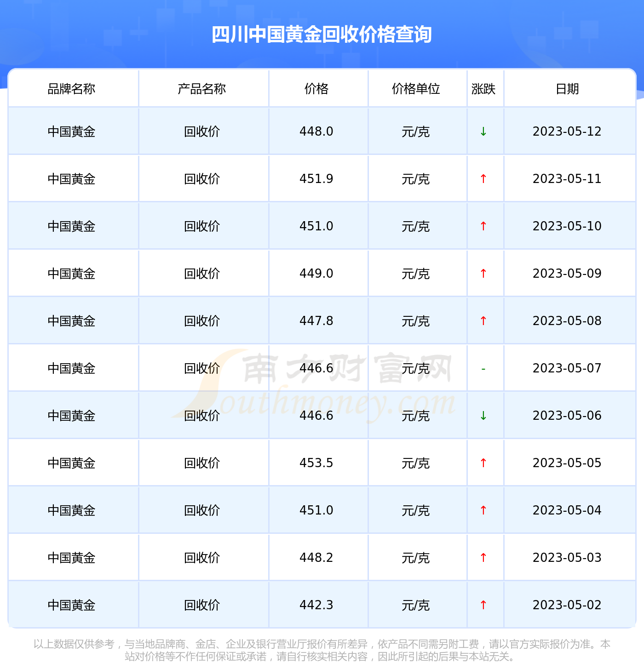Click the price 446.6 for 2023-05-07
644x669 pixels.
[316, 368]
